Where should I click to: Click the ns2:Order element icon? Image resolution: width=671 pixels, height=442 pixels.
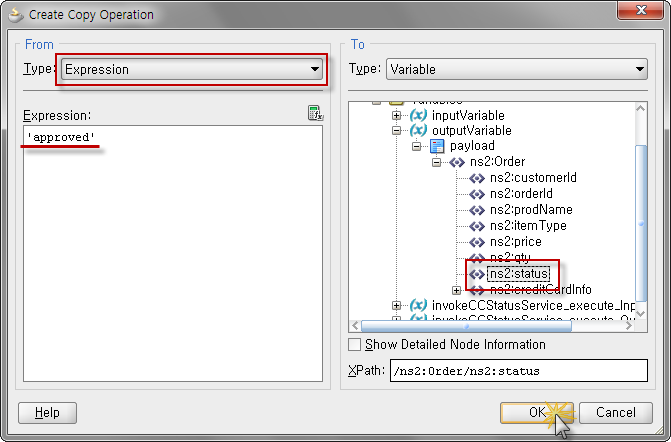(x=457, y=162)
